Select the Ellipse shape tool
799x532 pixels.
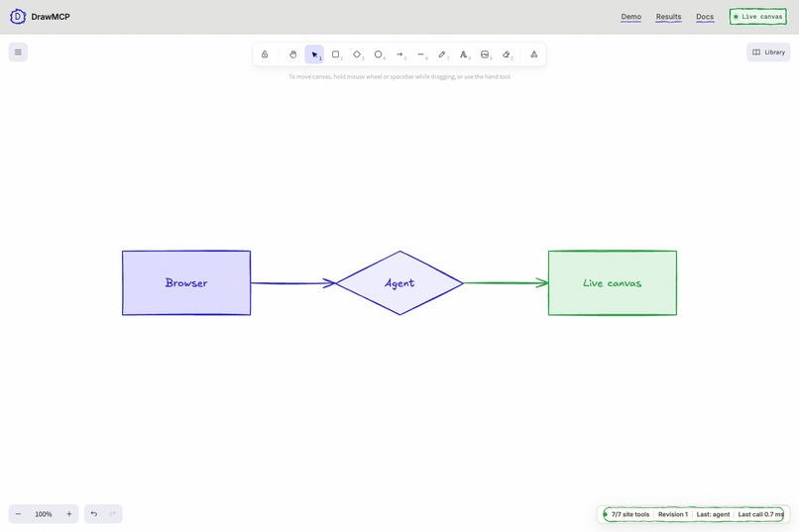379,54
